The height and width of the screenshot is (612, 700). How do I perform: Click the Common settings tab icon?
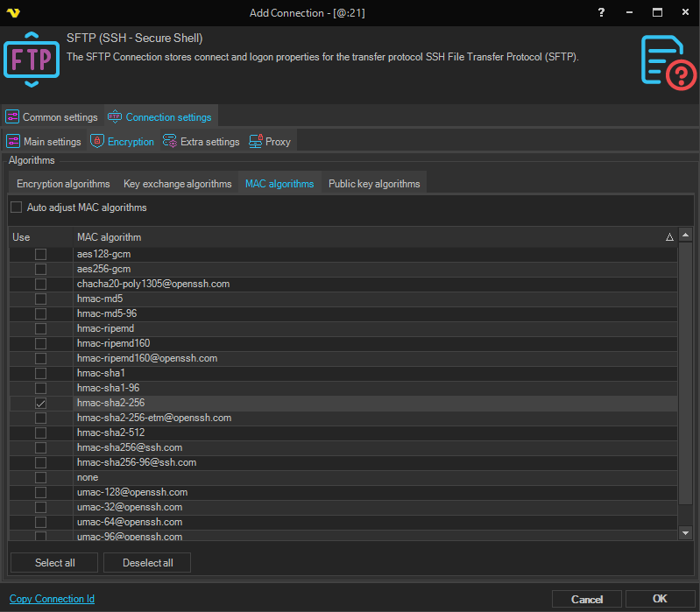[12, 117]
